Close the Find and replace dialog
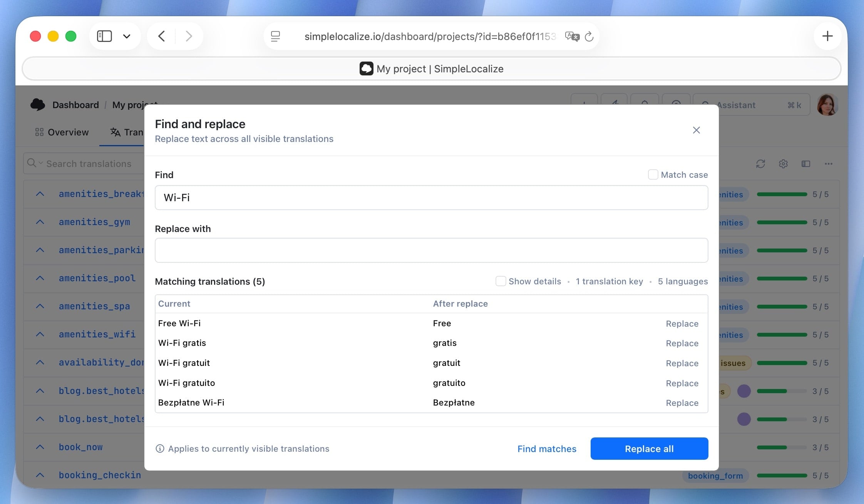864x504 pixels. (x=696, y=130)
